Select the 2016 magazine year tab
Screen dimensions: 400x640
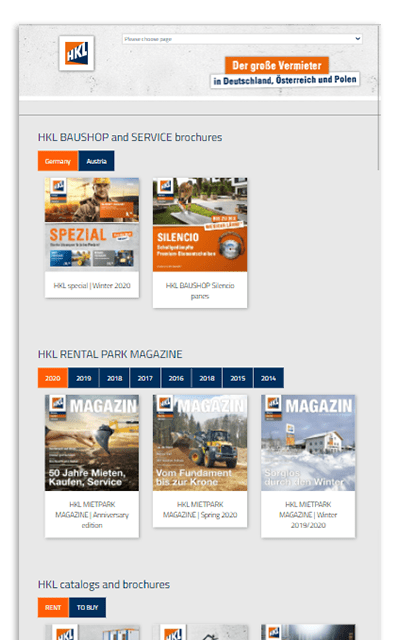176,378
